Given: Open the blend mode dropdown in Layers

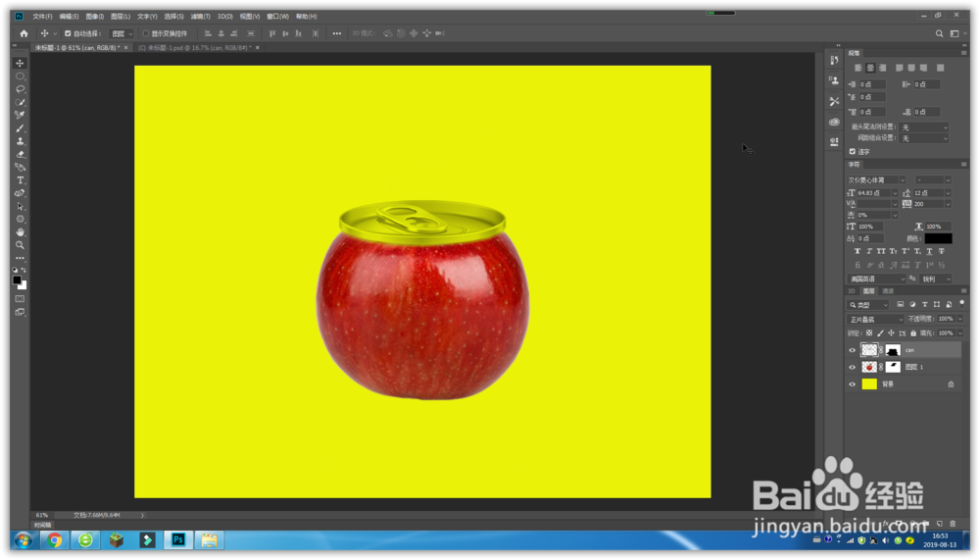Looking at the screenshot, I should pyautogui.click(x=875, y=320).
